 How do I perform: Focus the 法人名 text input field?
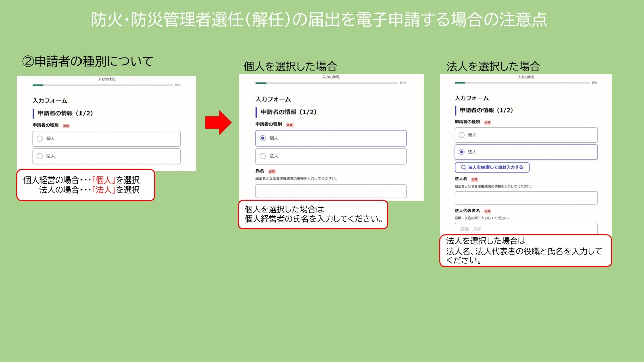click(526, 198)
